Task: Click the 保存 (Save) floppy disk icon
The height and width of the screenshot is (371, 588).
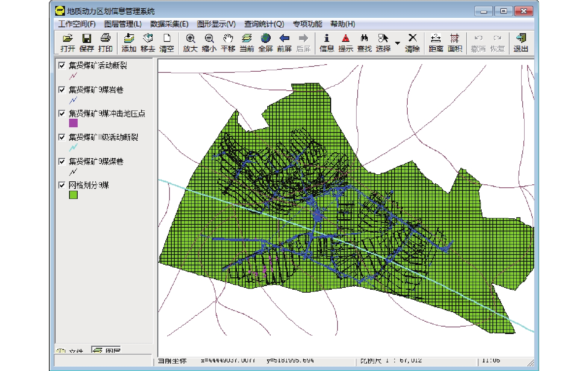Action: click(x=87, y=38)
